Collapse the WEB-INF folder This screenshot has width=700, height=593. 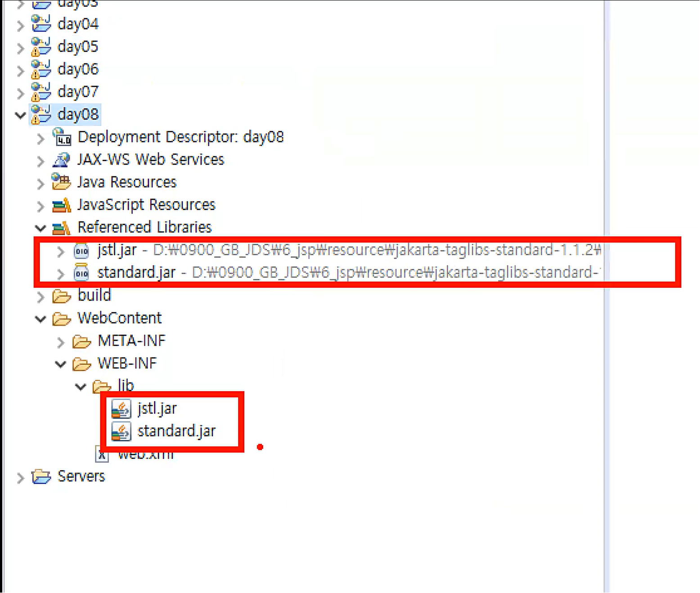[60, 364]
